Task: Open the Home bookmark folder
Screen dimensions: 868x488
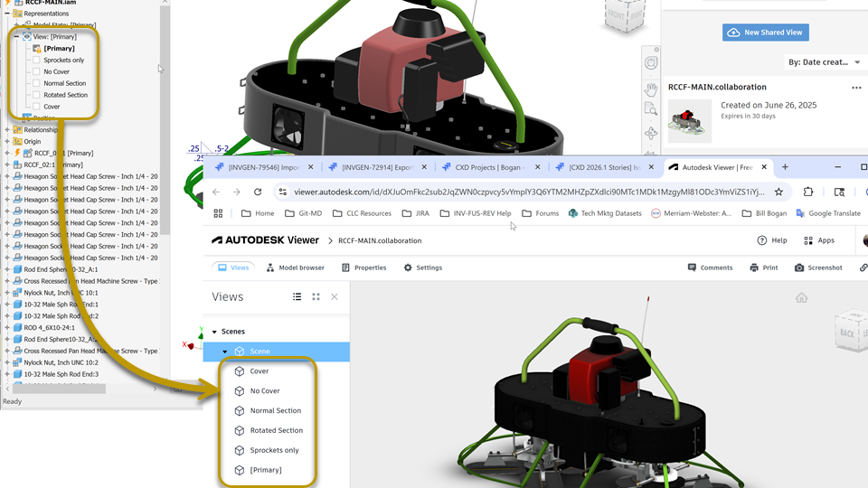Action: (x=258, y=213)
